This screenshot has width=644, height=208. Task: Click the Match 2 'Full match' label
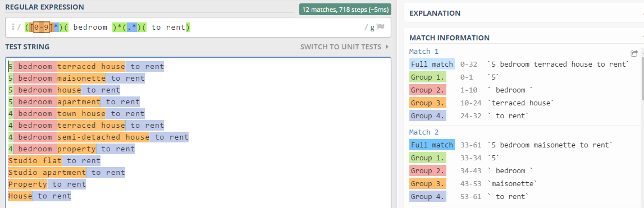pos(432,145)
